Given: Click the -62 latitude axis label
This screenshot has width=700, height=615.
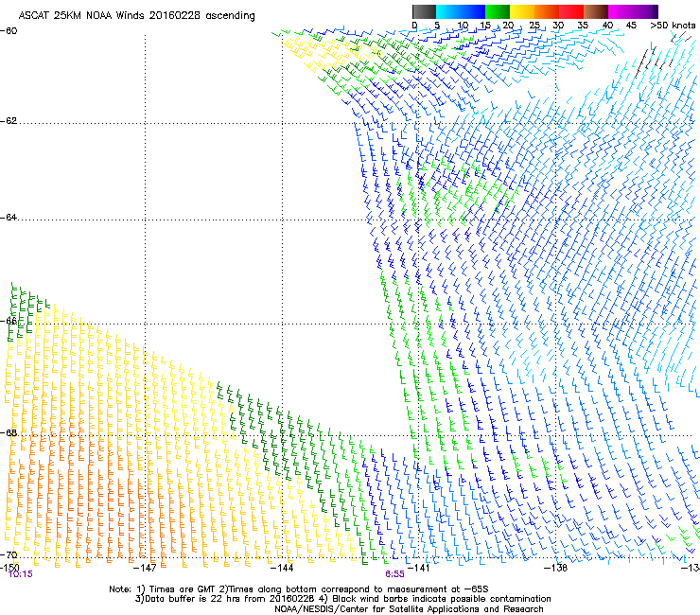Looking at the screenshot, I should point(9,121).
